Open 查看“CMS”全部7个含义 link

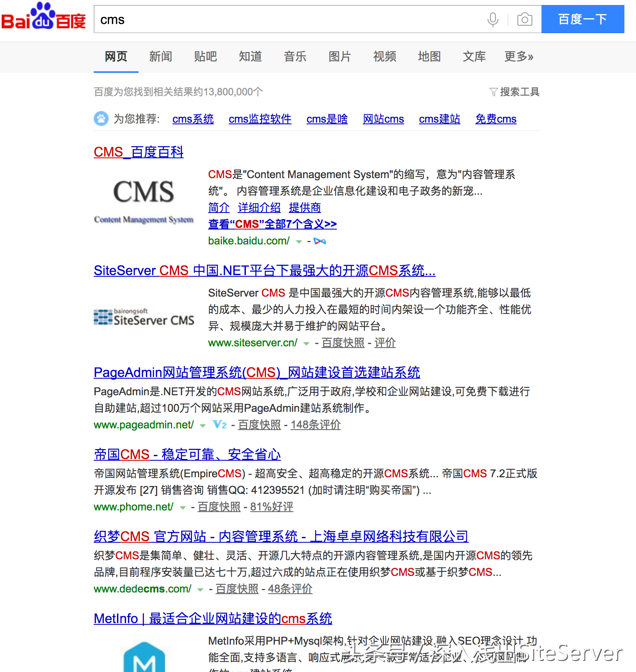pyautogui.click(x=272, y=224)
